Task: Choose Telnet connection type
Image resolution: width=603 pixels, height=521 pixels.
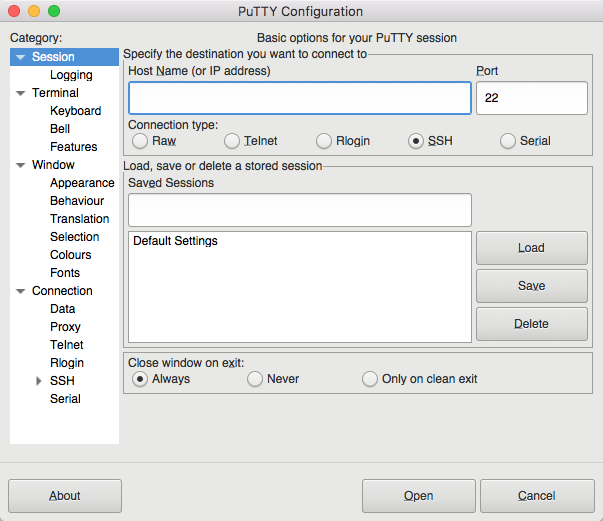Action: point(232,141)
